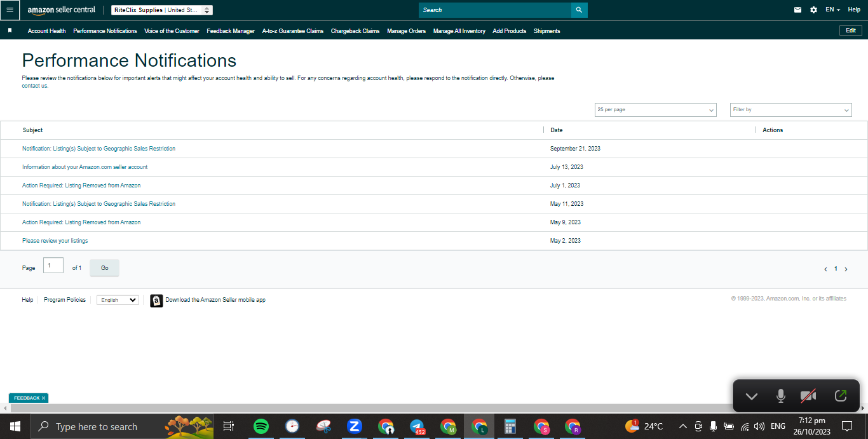Click the share screen icon in meeting controls

pyautogui.click(x=840, y=396)
